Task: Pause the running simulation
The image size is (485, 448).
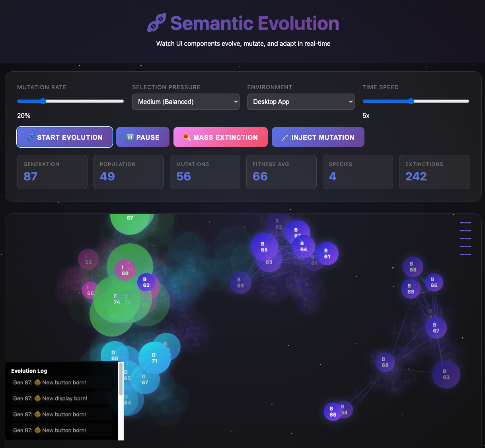Action: click(x=142, y=137)
